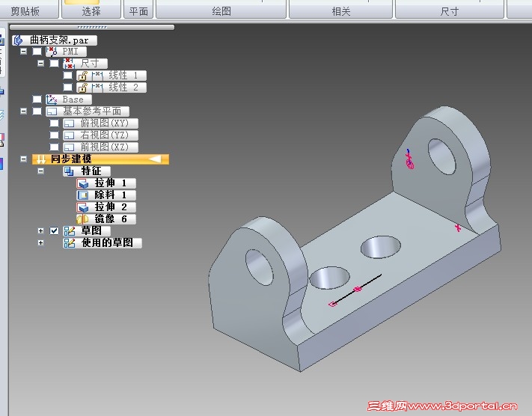Click the round hole in the left lug
Image resolution: width=532 pixels, height=416 pixels.
(259, 267)
